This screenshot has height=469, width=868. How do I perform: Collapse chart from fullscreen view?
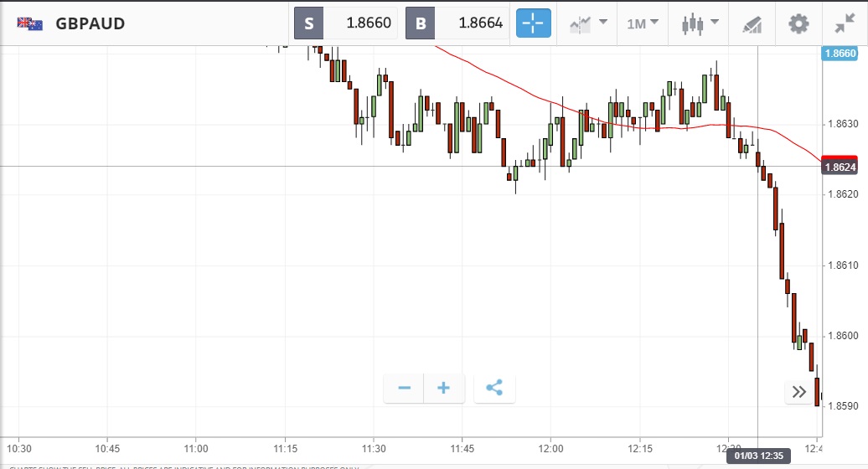coord(845,23)
